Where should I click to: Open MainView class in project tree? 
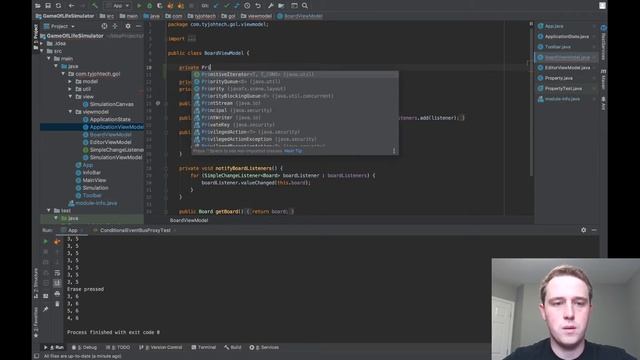[91, 180]
